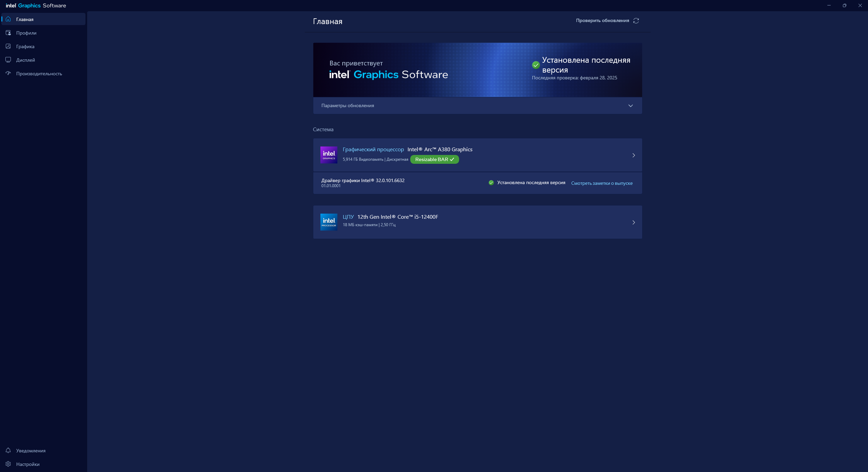Click the Intel Graphics Software title logo
868x472 pixels.
point(36,5)
